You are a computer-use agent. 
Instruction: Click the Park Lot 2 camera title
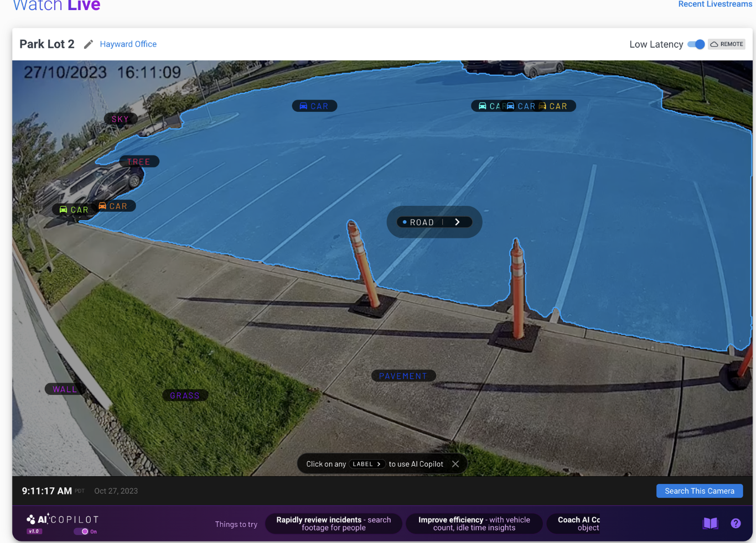pos(47,44)
